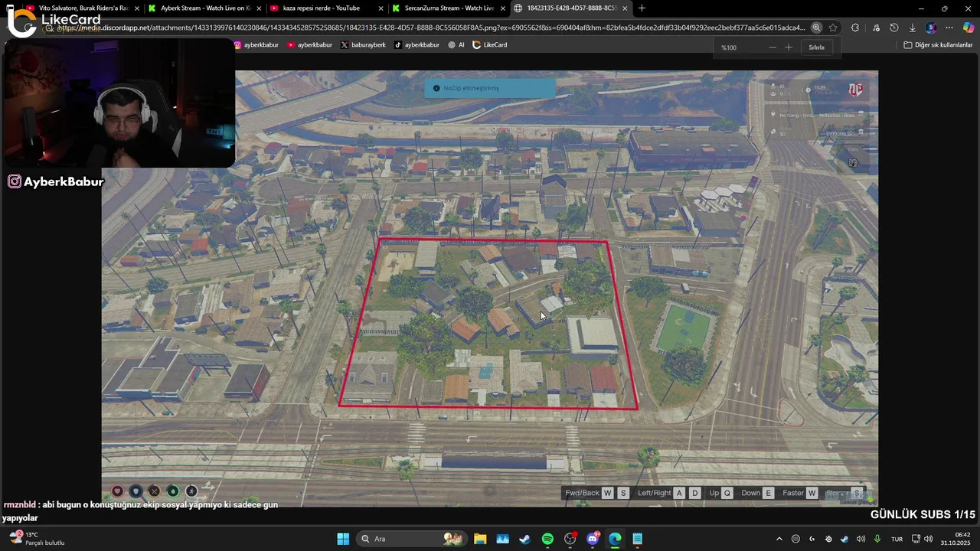
Task: Open Microsoft Edge from the taskbar
Action: tap(615, 539)
